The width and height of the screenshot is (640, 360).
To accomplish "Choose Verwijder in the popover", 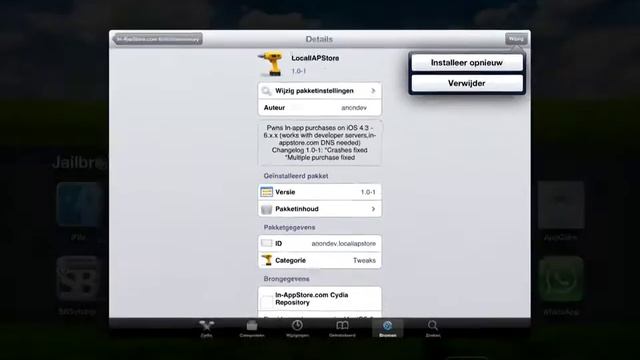I will click(x=467, y=83).
